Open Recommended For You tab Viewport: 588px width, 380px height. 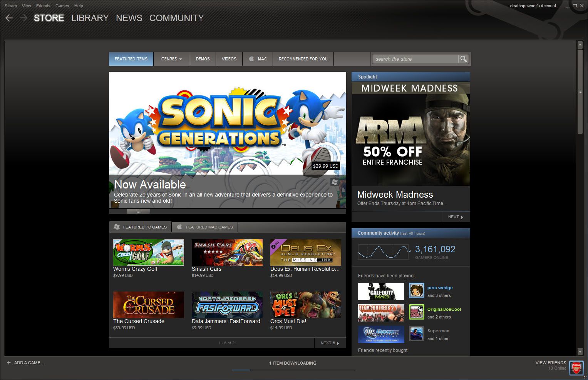(303, 59)
